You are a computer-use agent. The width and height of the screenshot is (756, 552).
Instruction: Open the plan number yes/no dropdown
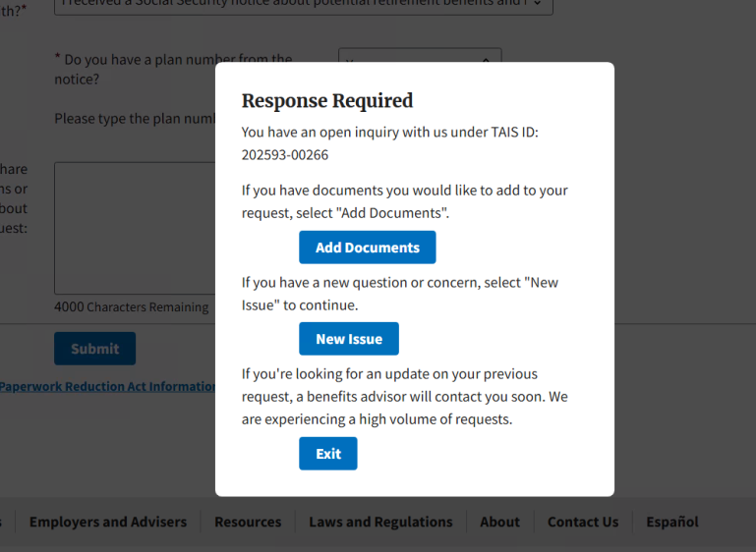(x=420, y=58)
